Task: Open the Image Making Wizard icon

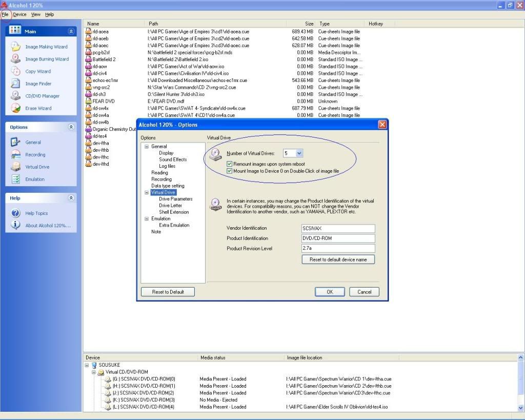Action: point(16,47)
